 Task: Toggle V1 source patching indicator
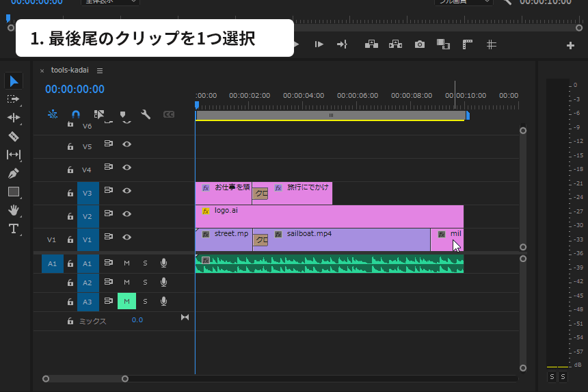[x=52, y=239]
